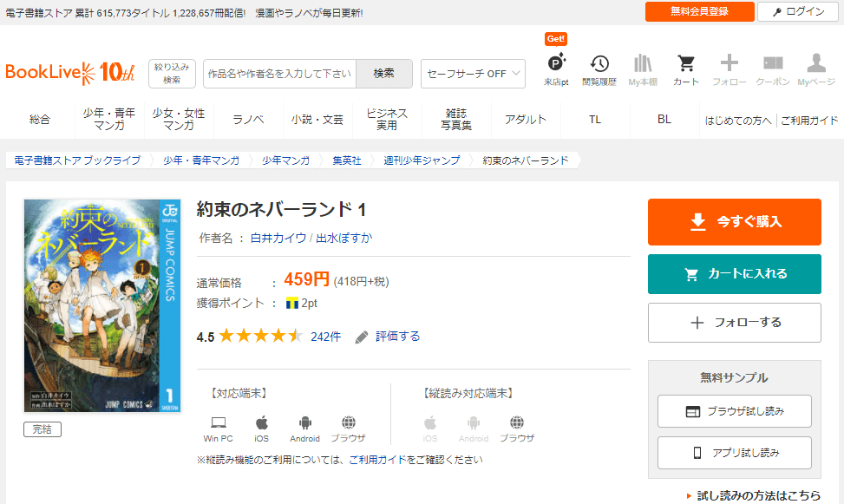Expand the セーフサーチ OFF dropdown
Viewport: 844px width, 504px height.
[x=473, y=74]
